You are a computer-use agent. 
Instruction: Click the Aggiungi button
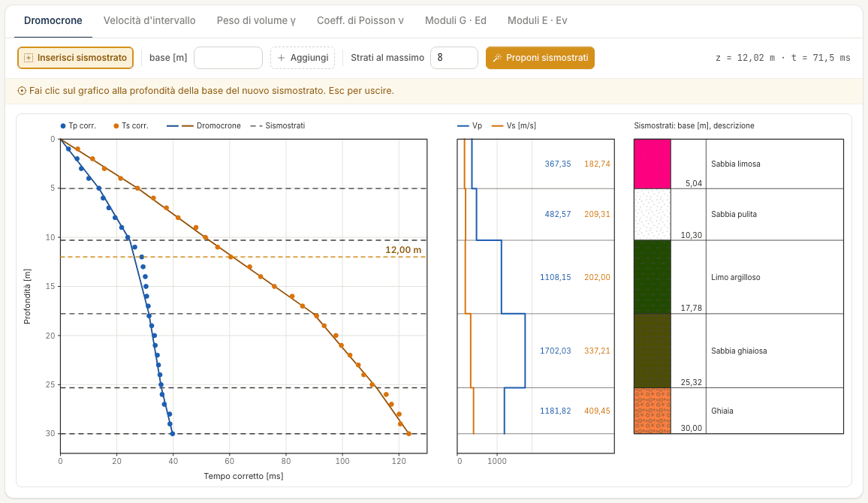pyautogui.click(x=303, y=58)
